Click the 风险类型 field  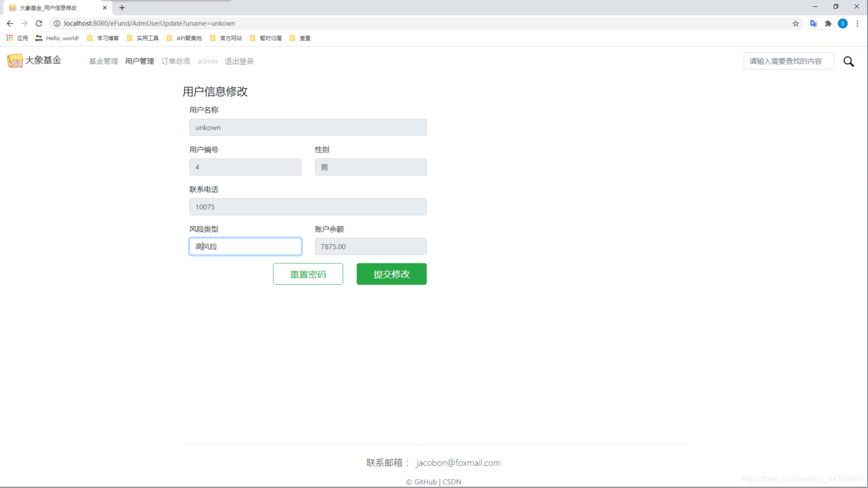pos(245,246)
